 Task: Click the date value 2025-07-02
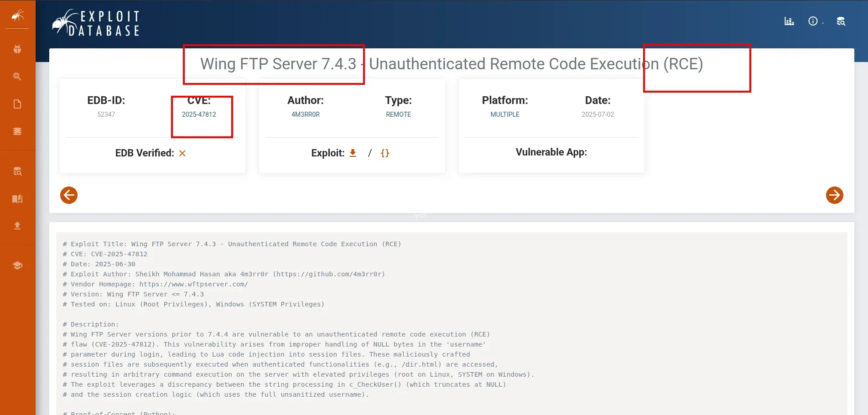598,114
